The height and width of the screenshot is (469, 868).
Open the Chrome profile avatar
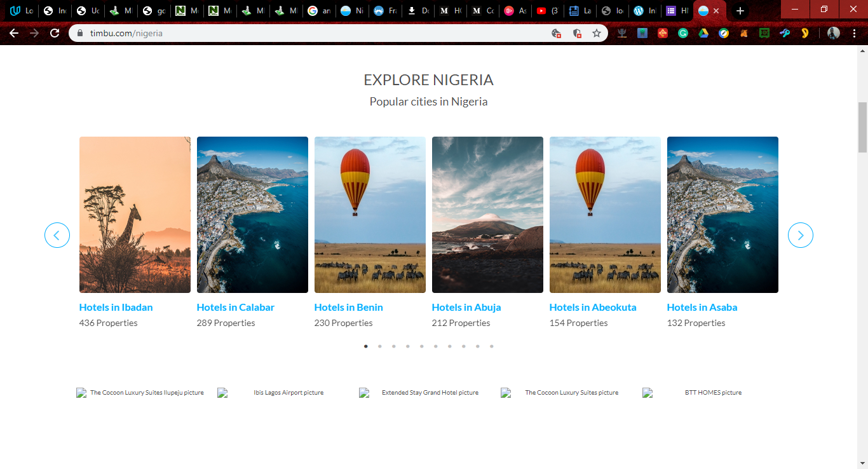point(834,33)
